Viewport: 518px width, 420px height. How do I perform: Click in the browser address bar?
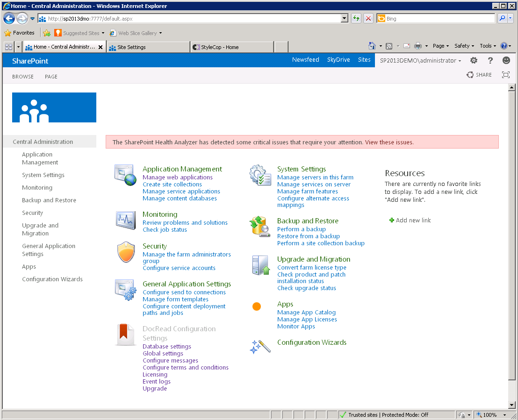click(194, 19)
